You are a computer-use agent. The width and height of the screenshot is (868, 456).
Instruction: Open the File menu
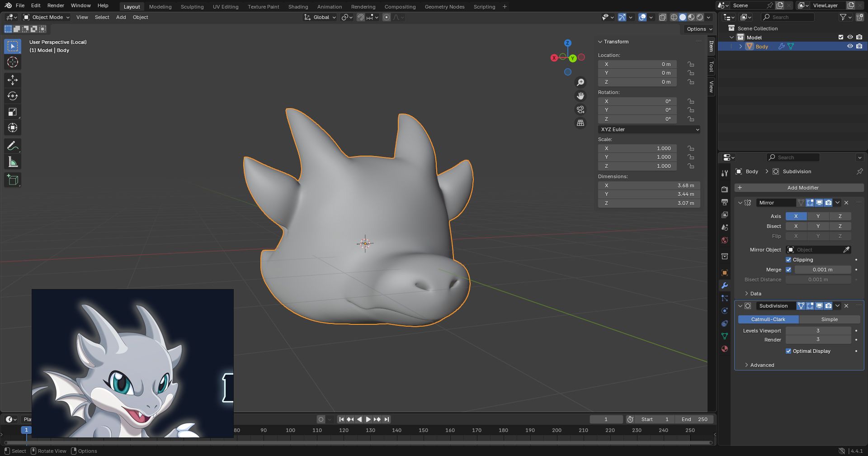click(20, 5)
